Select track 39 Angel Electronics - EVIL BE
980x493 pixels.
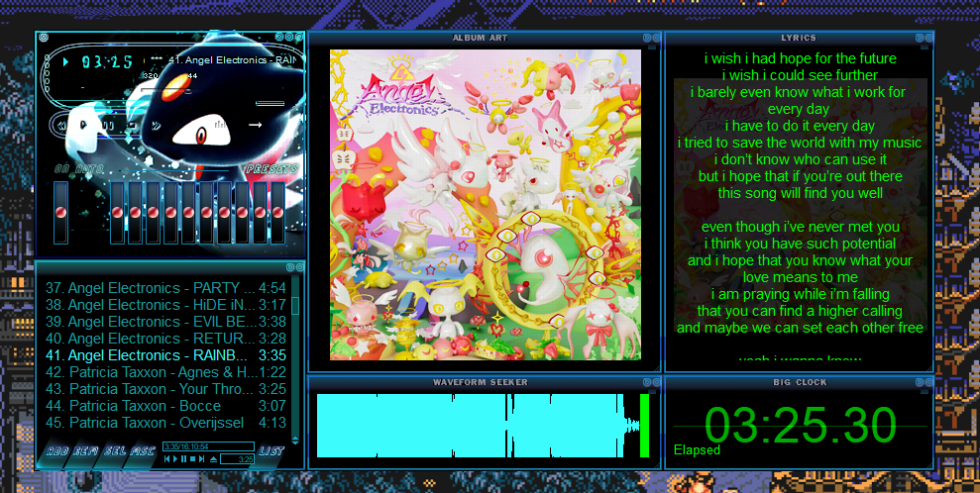[x=165, y=322]
